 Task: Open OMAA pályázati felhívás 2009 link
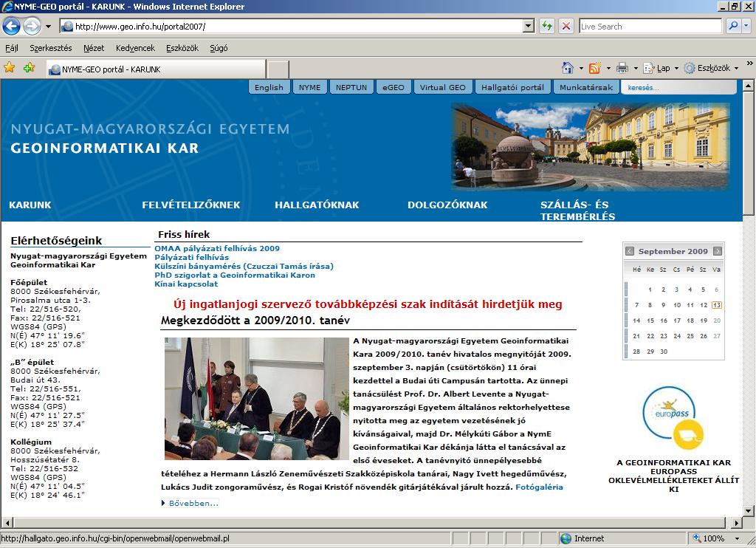[x=217, y=248]
